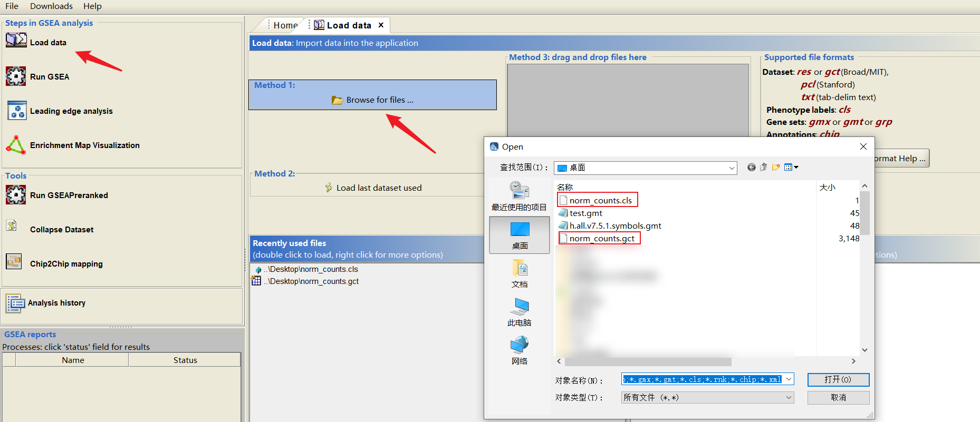The width and height of the screenshot is (980, 422).
Task: Switch to the Home tab
Action: click(285, 25)
